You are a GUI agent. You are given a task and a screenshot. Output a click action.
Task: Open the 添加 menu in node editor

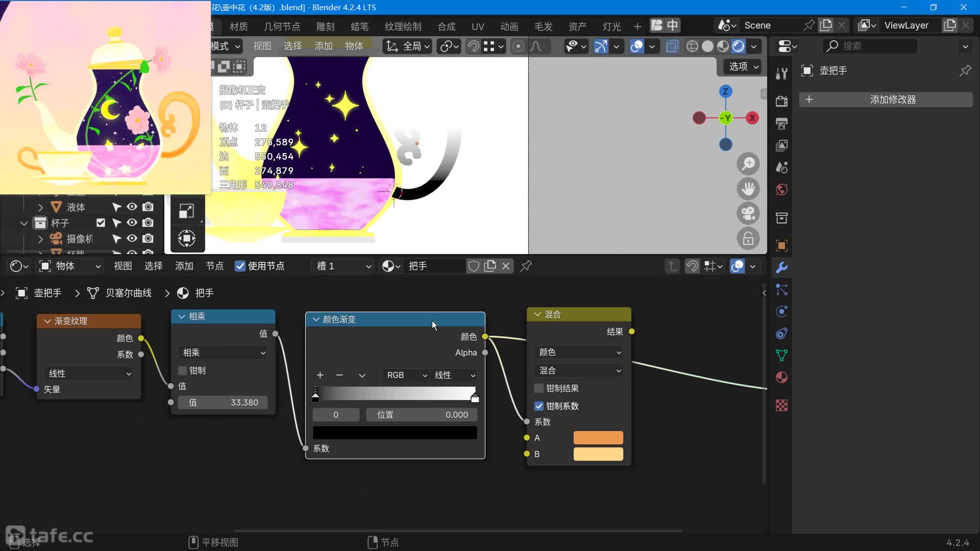tap(184, 266)
